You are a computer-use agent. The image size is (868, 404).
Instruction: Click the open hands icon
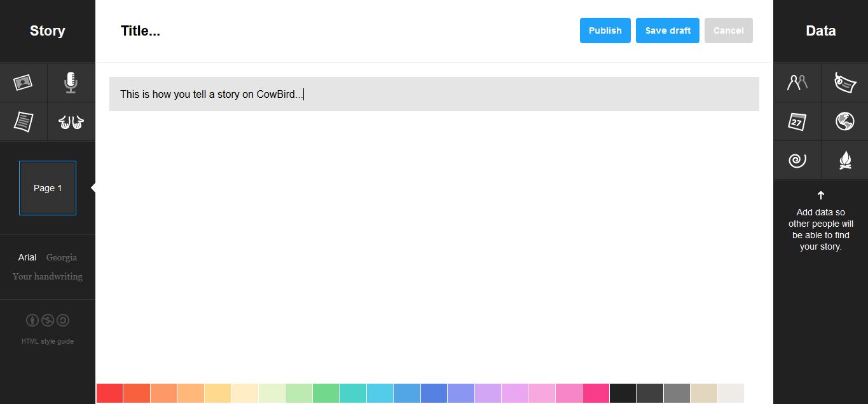[x=71, y=121]
